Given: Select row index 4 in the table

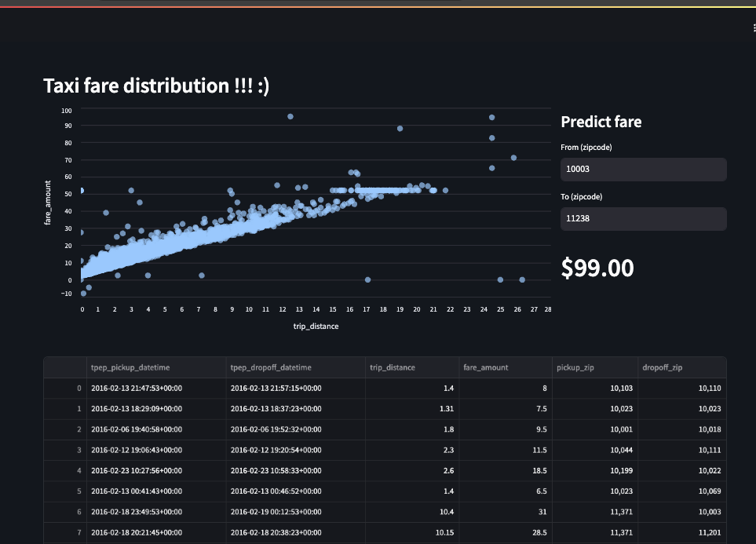Looking at the screenshot, I should point(65,471).
